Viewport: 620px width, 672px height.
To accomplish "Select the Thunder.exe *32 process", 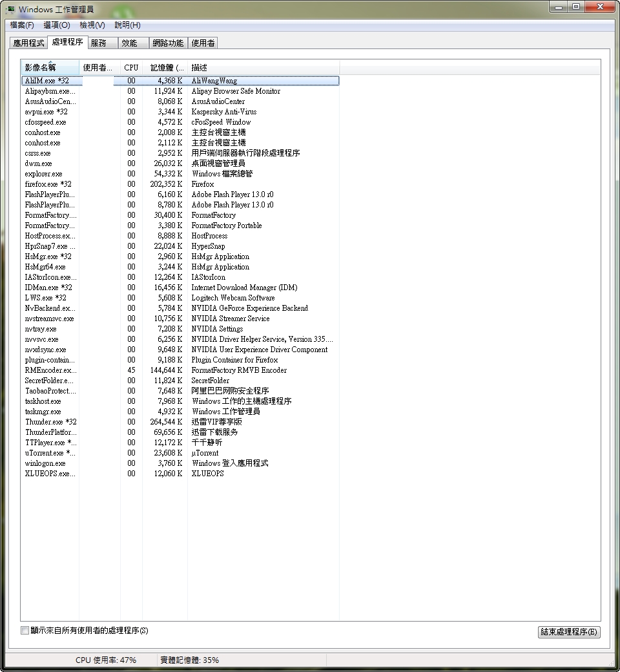I will pos(180,422).
